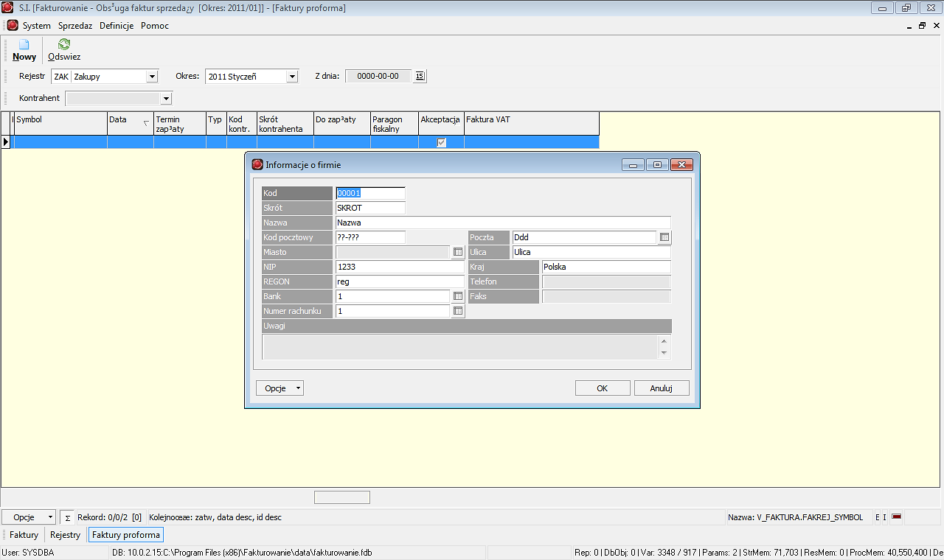Click the Kod pocztowy field
This screenshot has width=944, height=560.
click(370, 237)
